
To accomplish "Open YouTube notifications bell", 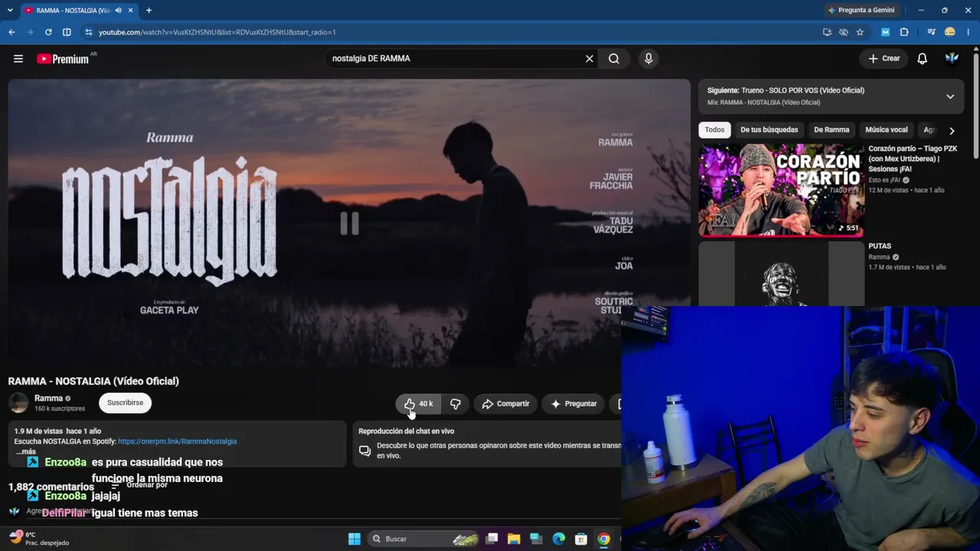I will point(923,58).
